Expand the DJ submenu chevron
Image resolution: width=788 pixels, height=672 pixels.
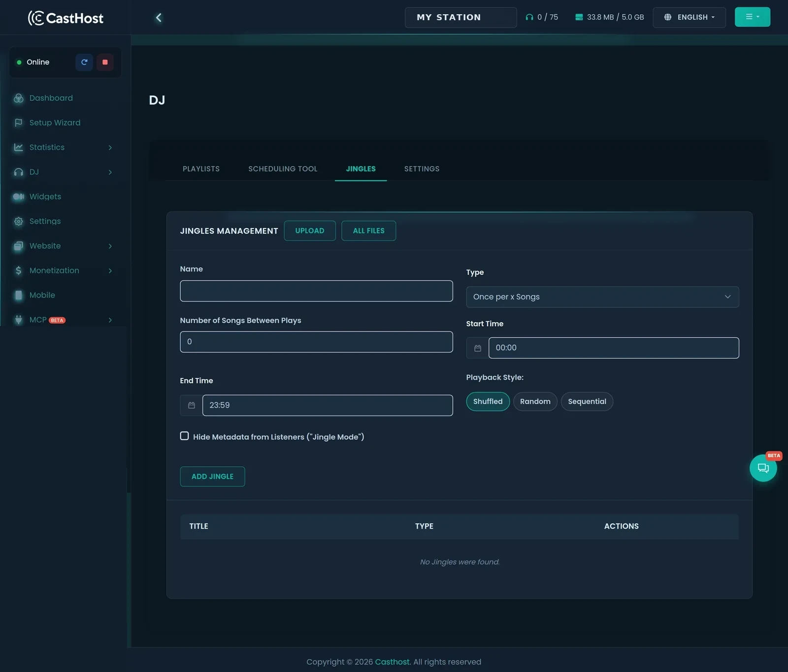pyautogui.click(x=110, y=172)
